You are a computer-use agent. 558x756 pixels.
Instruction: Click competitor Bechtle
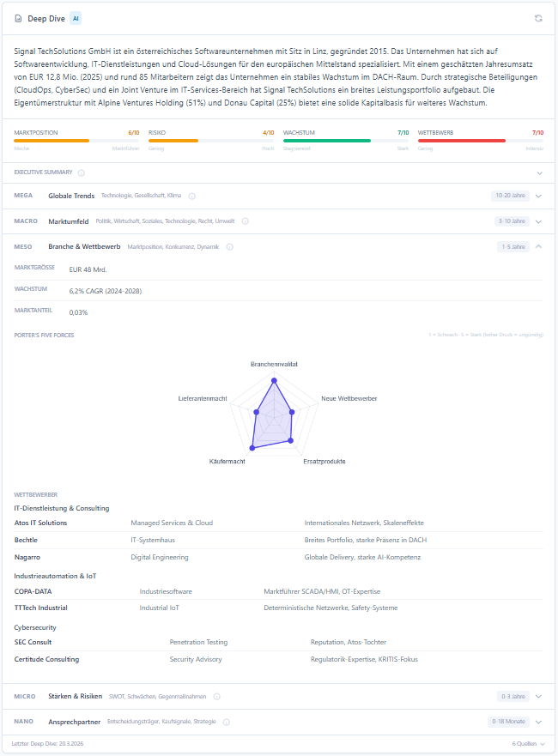tap(26, 540)
